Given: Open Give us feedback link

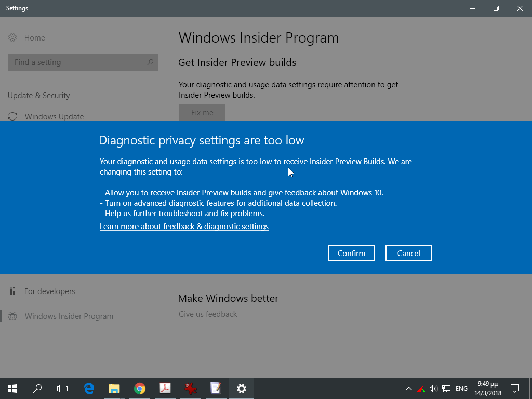Looking at the screenshot, I should [x=208, y=314].
